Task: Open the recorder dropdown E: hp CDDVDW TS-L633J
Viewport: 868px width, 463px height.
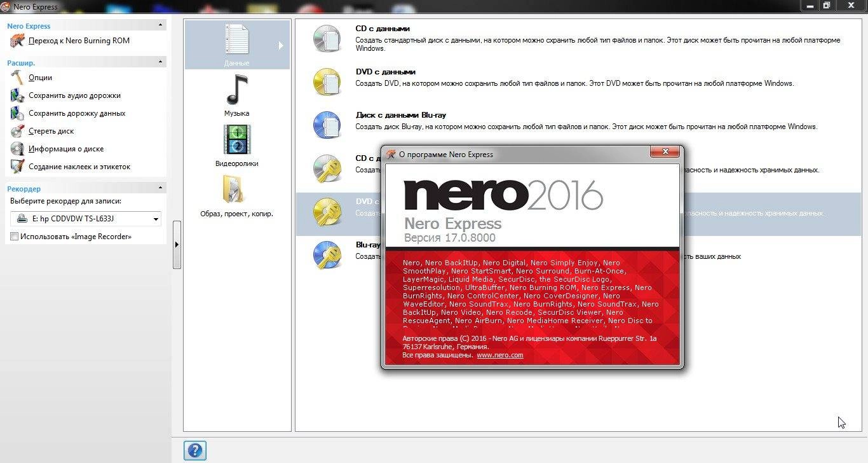Action: click(x=86, y=219)
